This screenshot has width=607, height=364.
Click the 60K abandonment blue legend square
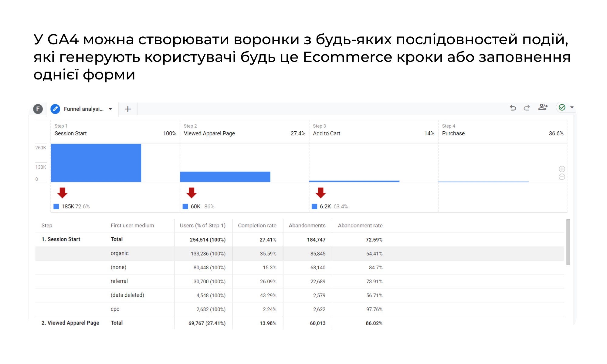185,207
